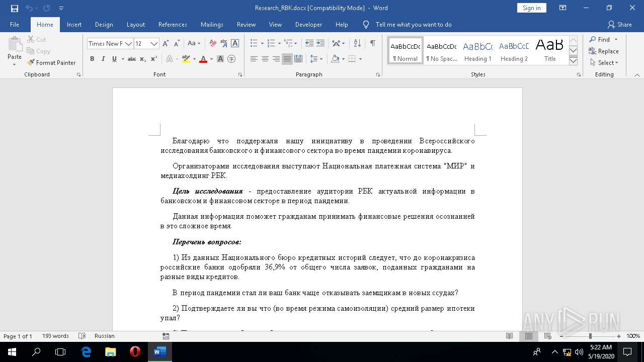Image resolution: width=644 pixels, height=362 pixels.
Task: Open the Windows Start menu
Action: tap(12, 352)
